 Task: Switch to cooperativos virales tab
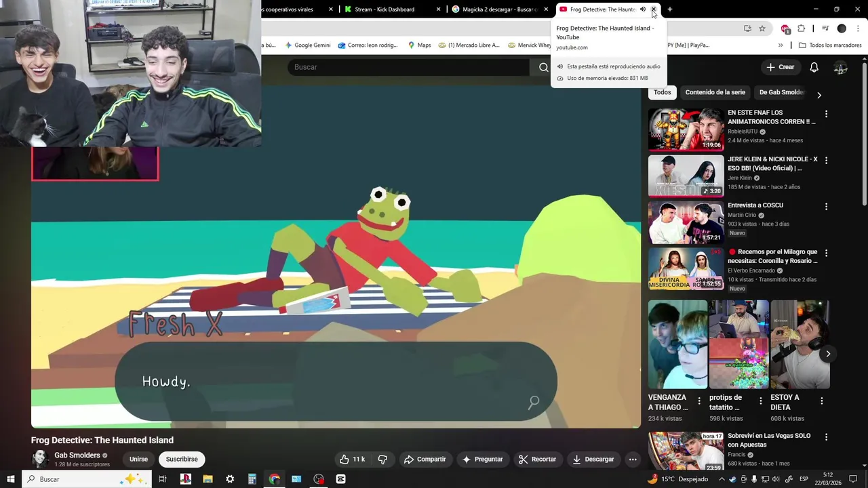coord(298,9)
